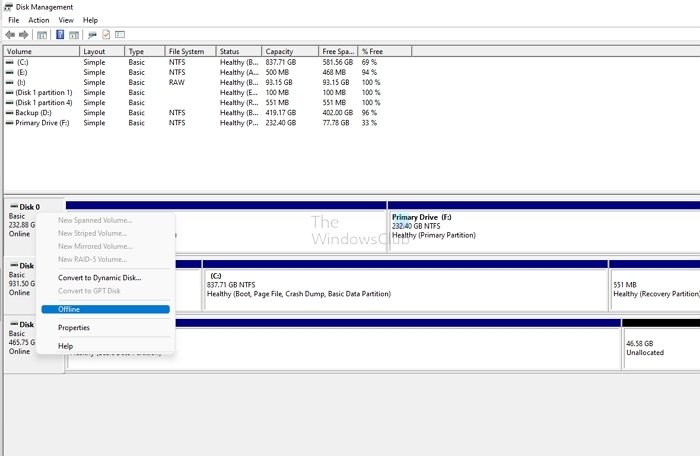
Task: Click the RAW file system cell
Action: 177,83
